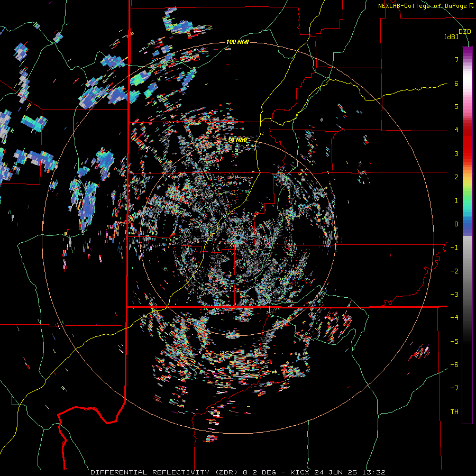The width and height of the screenshot is (476, 476).
Task: Click the 100 NMI range ring label
Action: (237, 42)
